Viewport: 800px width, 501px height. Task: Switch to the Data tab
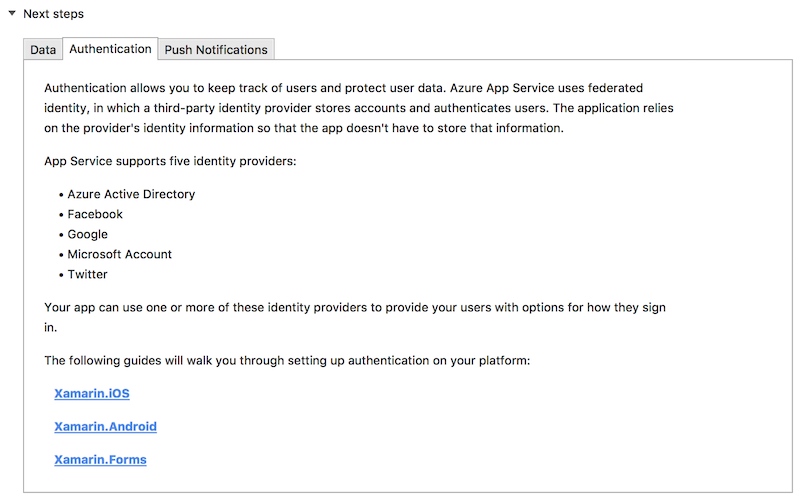tap(43, 49)
